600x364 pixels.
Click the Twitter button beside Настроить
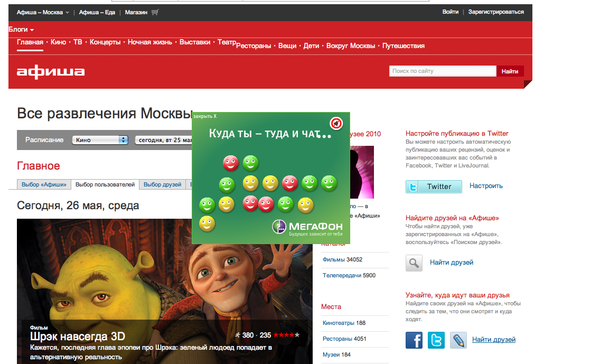[x=434, y=187]
